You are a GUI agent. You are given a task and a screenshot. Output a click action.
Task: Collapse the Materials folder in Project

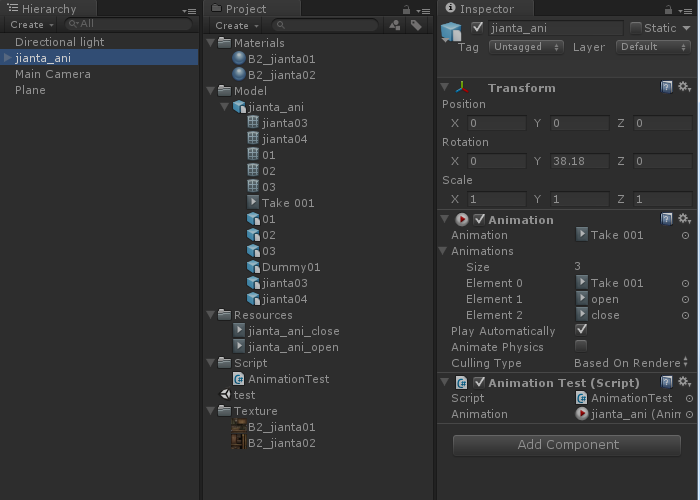[x=211, y=43]
